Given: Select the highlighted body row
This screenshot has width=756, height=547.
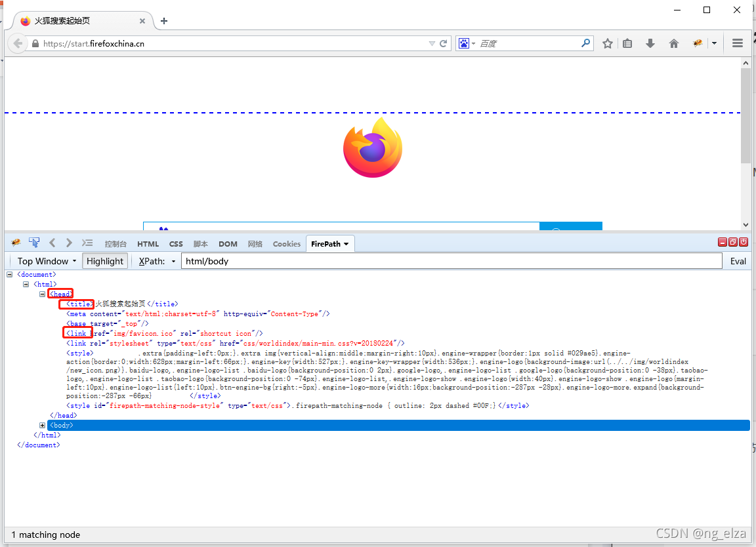Looking at the screenshot, I should (398, 425).
